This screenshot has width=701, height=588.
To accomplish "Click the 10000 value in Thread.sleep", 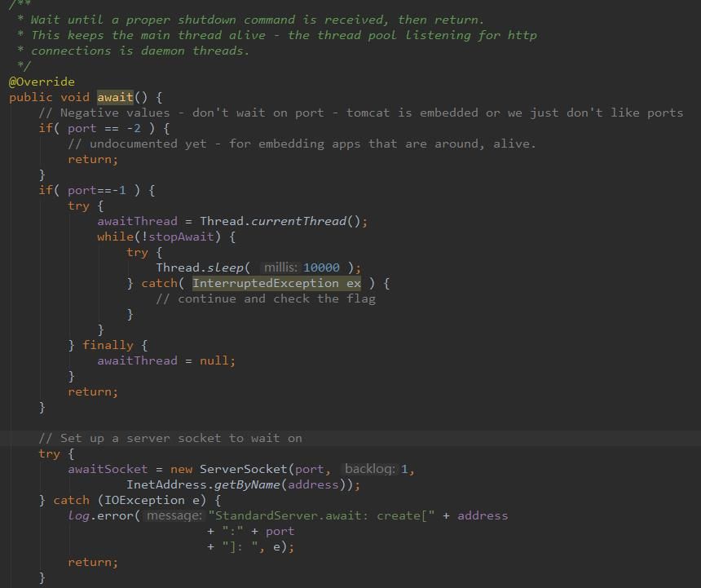I will click(321, 267).
